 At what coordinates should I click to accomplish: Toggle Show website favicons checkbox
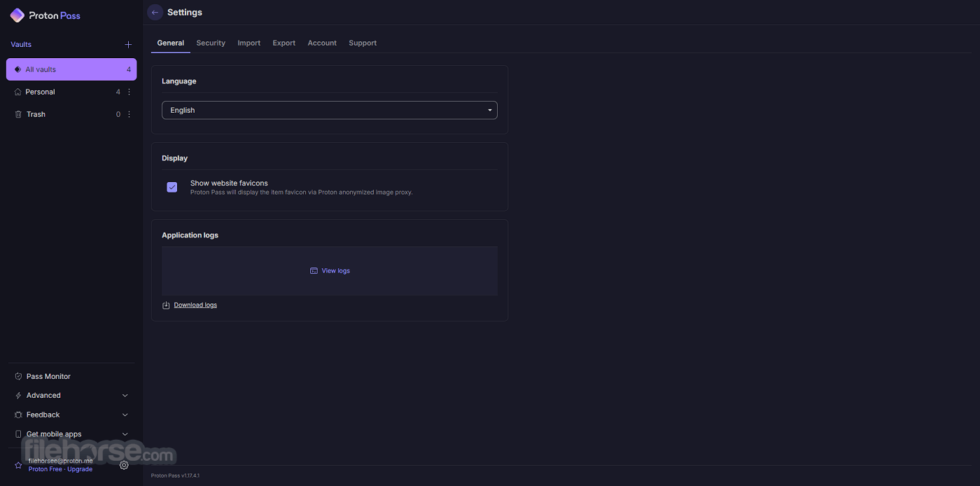click(172, 187)
